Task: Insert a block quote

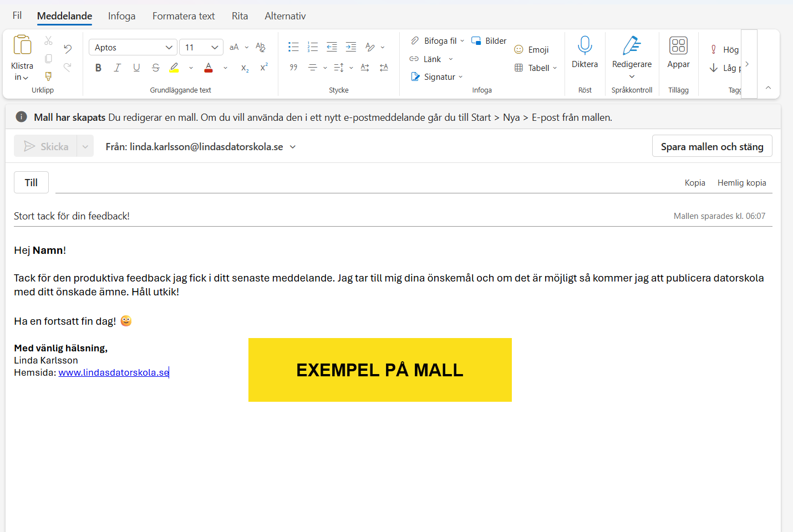Action: point(293,68)
